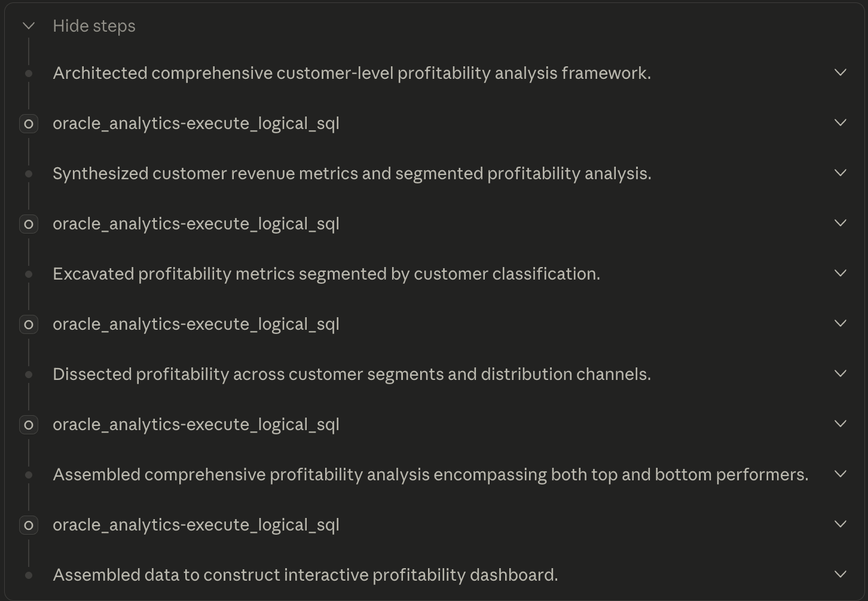Image resolution: width=868 pixels, height=601 pixels.
Task: Click the Hide steps label
Action: tap(94, 26)
